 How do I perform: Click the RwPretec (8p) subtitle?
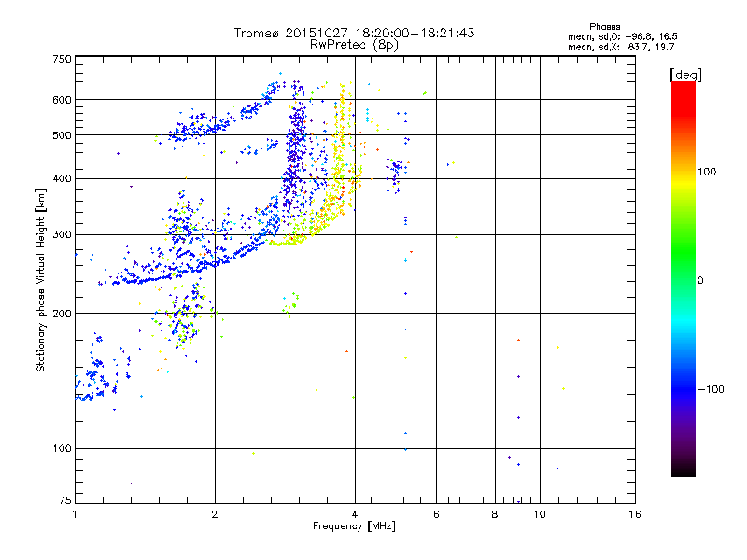point(354,45)
